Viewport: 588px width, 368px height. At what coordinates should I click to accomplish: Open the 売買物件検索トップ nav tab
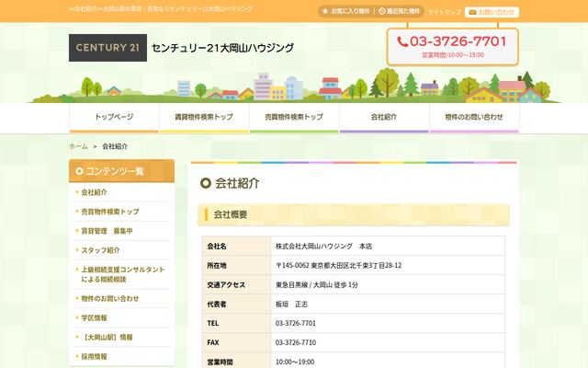(x=294, y=118)
